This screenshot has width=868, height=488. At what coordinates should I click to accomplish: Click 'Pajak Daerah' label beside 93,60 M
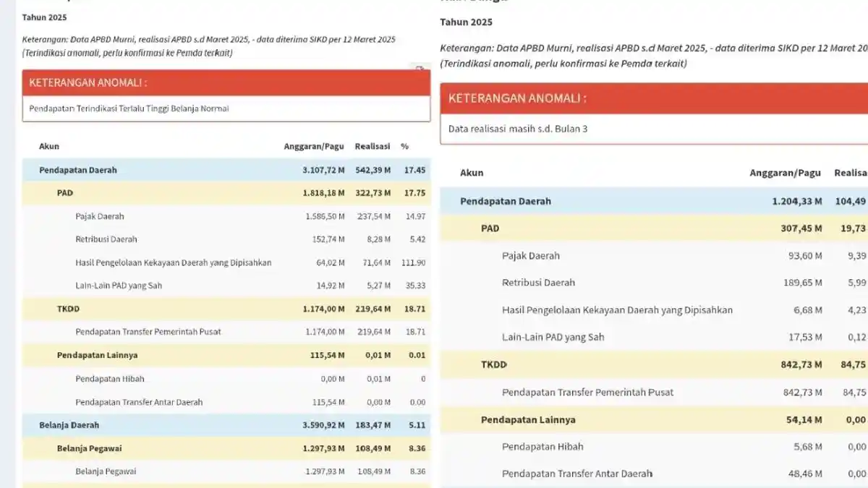pos(531,255)
